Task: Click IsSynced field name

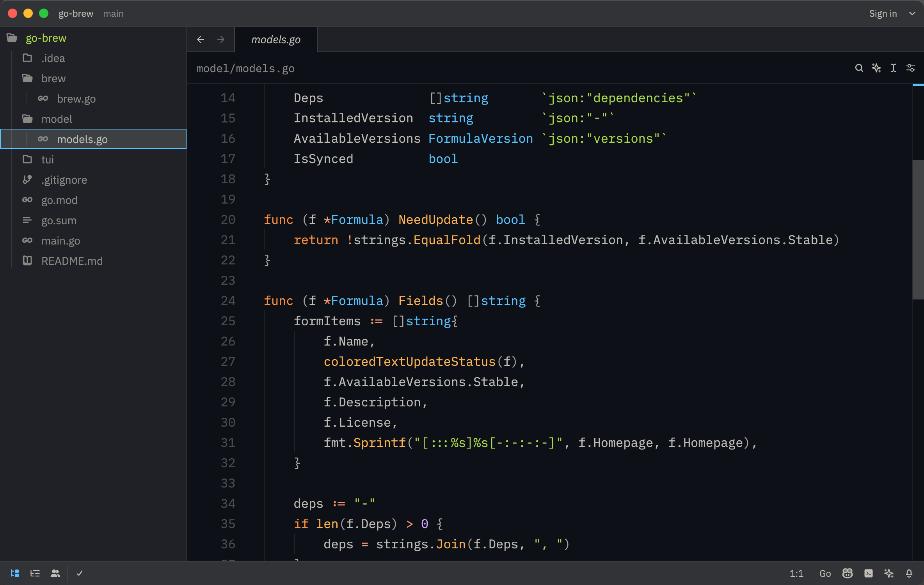Action: tap(323, 159)
